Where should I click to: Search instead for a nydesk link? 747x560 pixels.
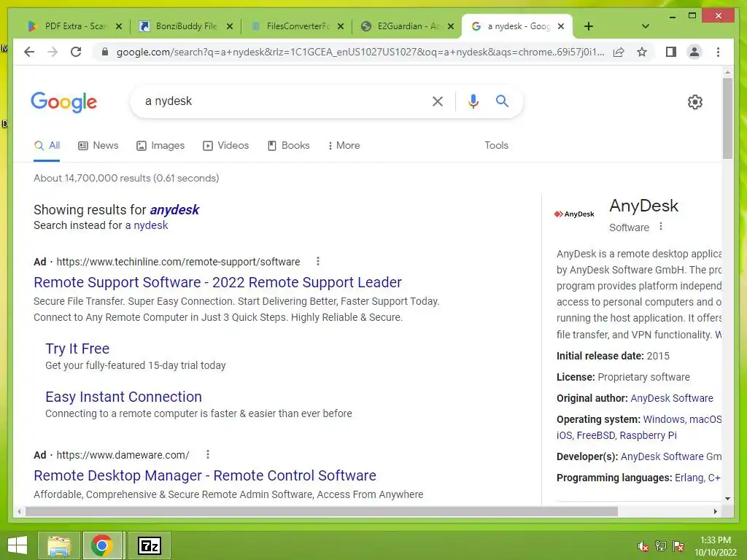pos(146,225)
